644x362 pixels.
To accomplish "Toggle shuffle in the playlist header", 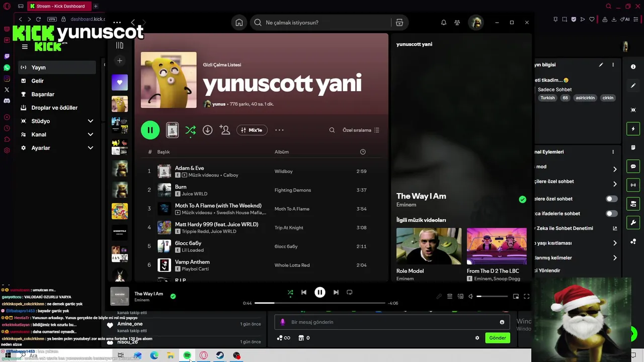I will (190, 130).
